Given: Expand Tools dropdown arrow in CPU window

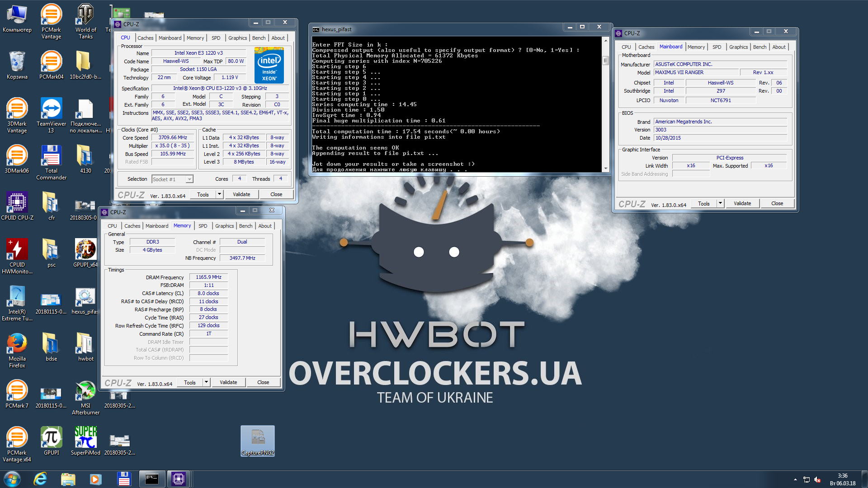Looking at the screenshot, I should point(219,194).
